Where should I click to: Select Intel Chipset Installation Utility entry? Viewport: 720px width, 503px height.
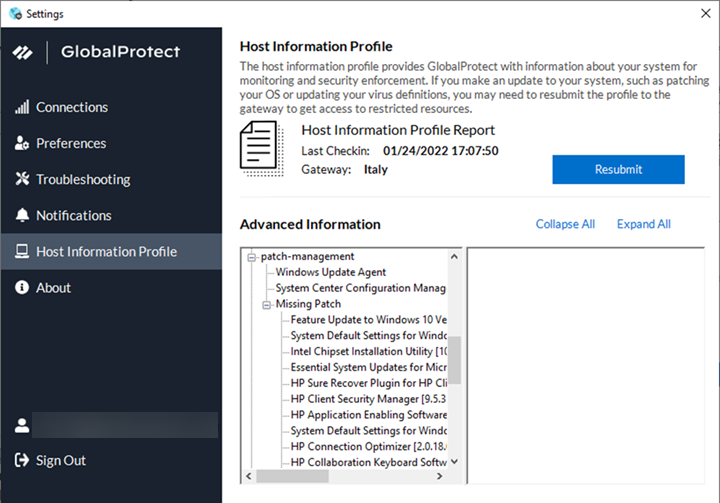(x=368, y=351)
